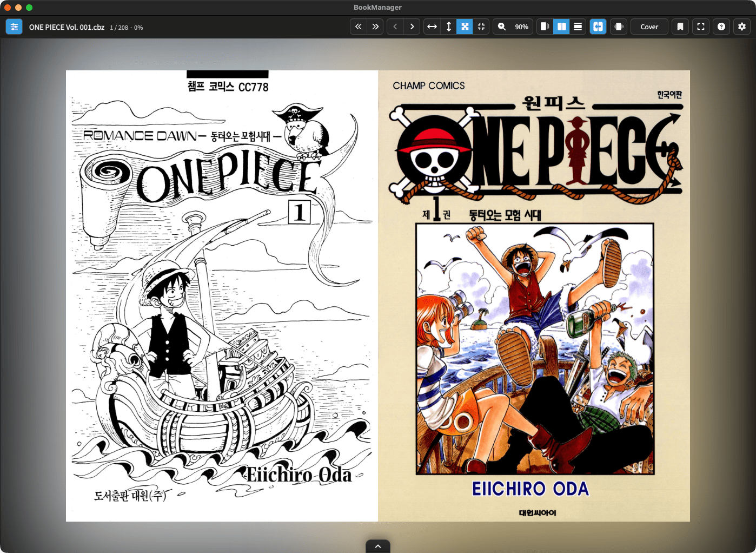Click the Cover button

pyautogui.click(x=649, y=27)
